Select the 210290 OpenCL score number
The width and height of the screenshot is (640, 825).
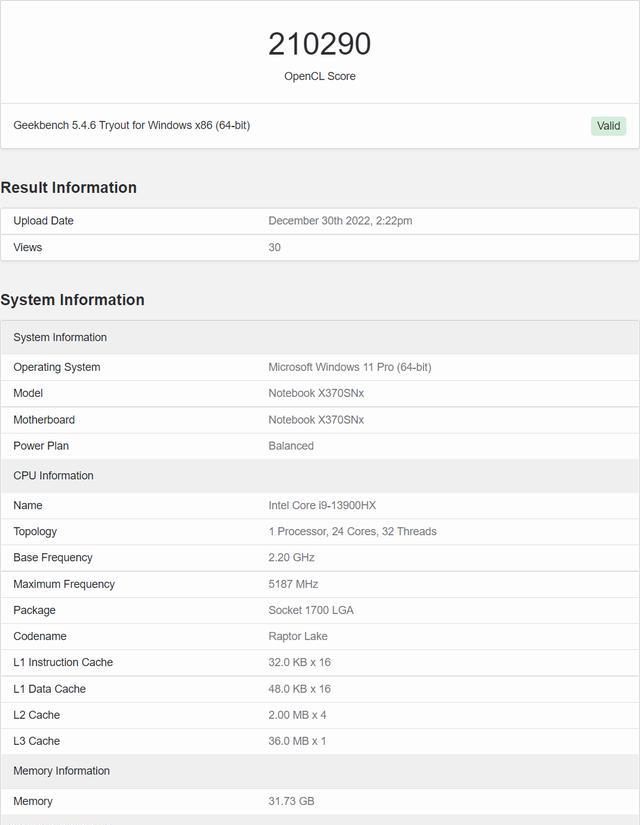(319, 44)
